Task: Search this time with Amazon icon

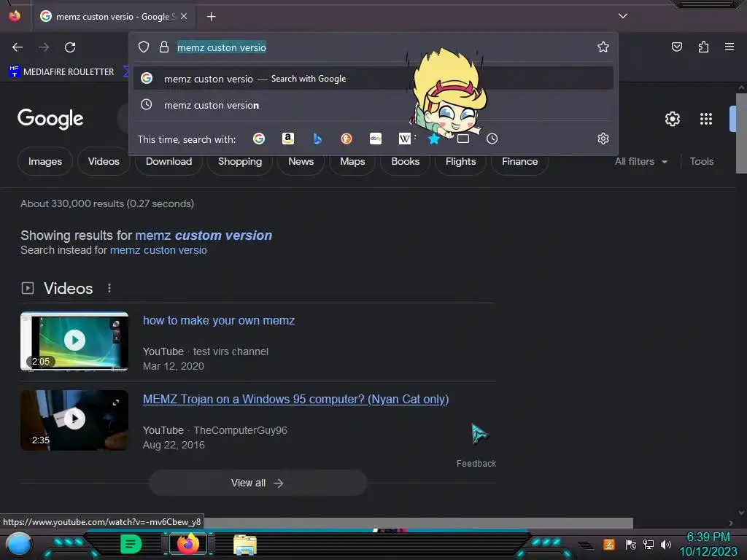Action: (x=287, y=139)
